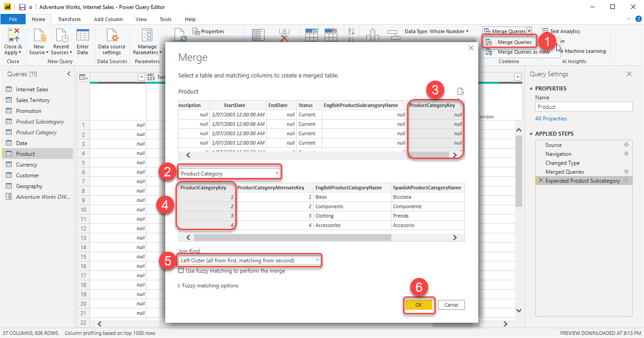Open the Data Type: Whole Number dropdown
The height and width of the screenshot is (338, 644).
[x=437, y=31]
